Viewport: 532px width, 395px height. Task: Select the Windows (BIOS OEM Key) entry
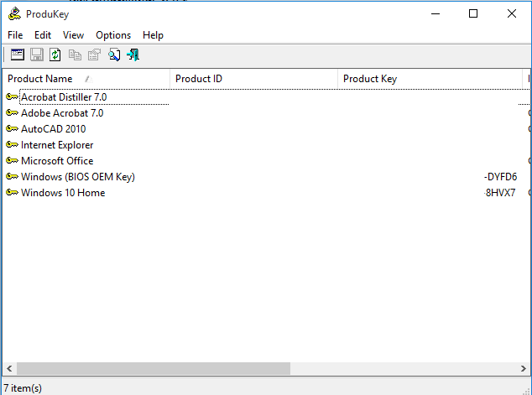[x=78, y=177]
